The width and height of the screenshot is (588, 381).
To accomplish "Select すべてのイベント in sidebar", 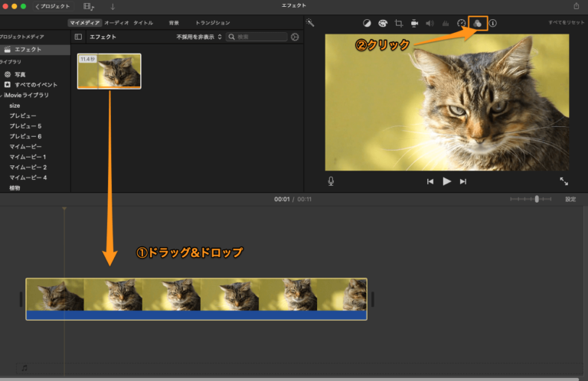I will pos(36,85).
